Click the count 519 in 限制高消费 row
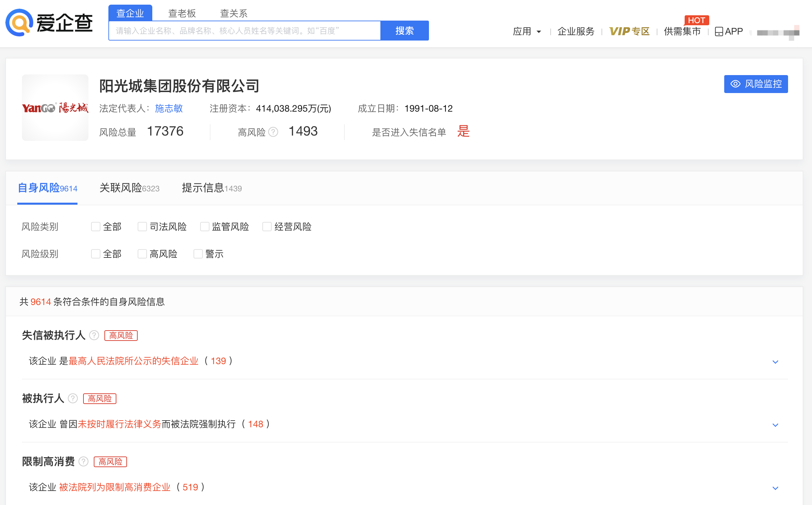The height and width of the screenshot is (505, 812). pos(190,487)
